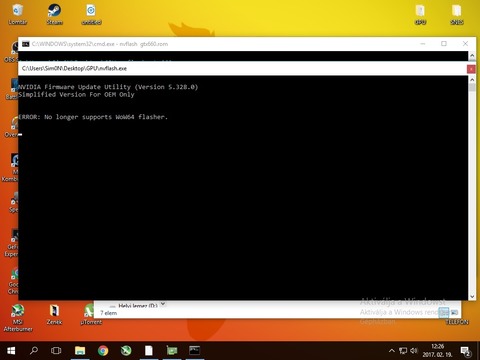Click the Simplified Version For OEM Only line
The width and height of the screenshot is (480, 360).
tap(76, 95)
